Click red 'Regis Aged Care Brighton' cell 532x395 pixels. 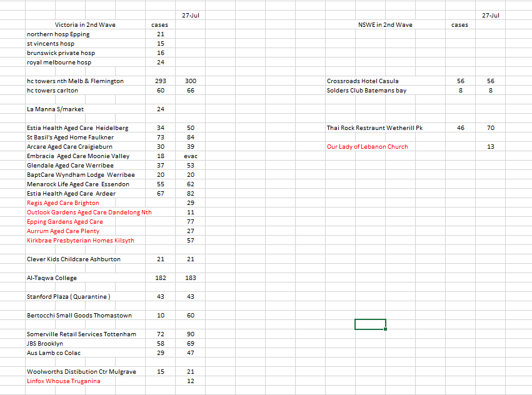[63, 203]
